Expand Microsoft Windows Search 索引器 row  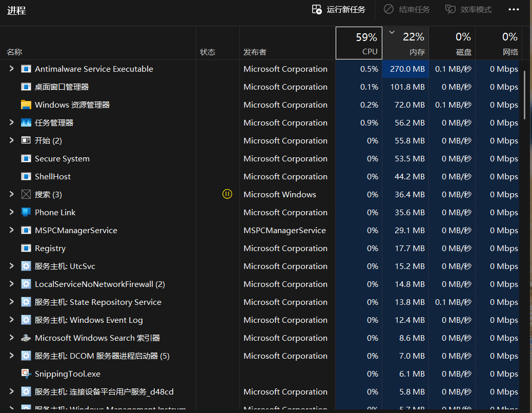(12, 337)
